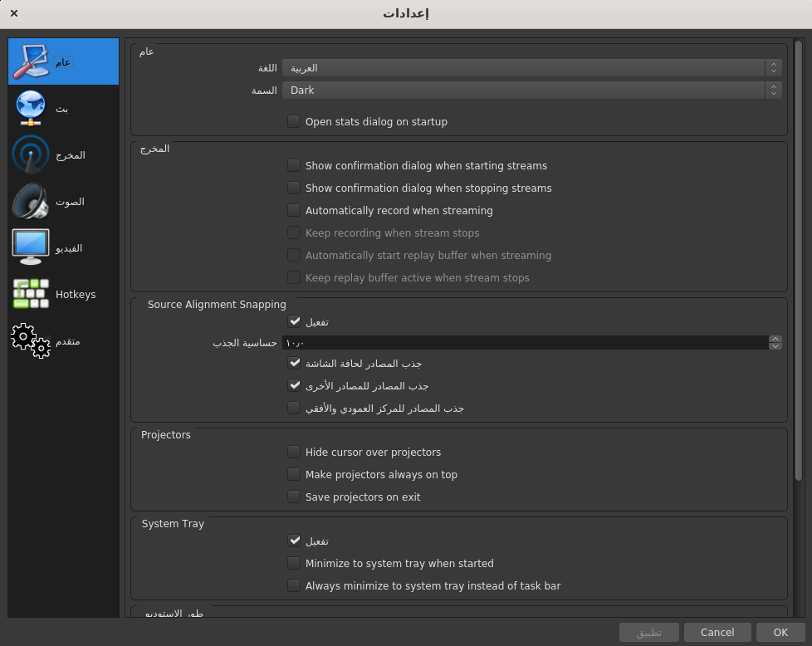Uncheck جذب المصادر لحافة الشاشة snapping option
The width and height of the screenshot is (812, 646).
294,363
